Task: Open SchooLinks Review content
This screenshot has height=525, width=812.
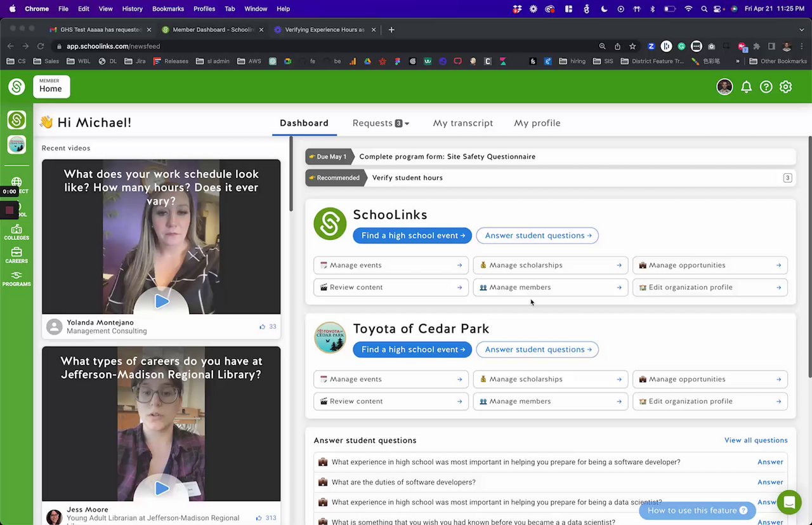Action: [x=391, y=288]
